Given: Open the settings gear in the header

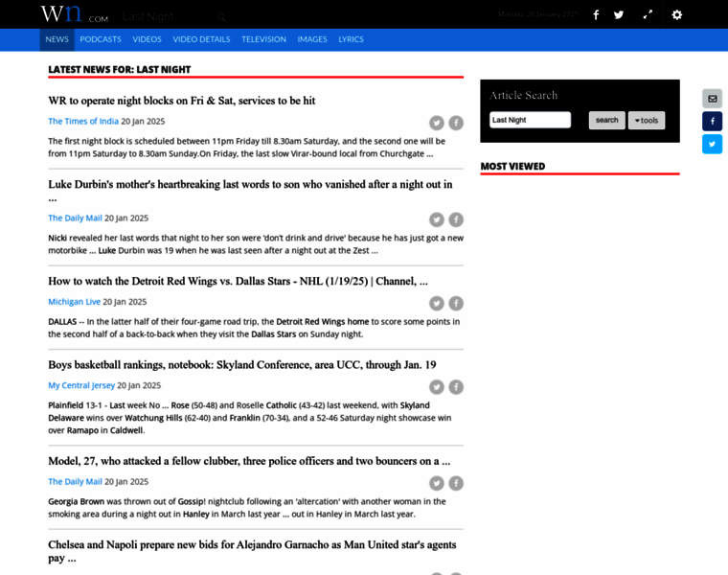Looking at the screenshot, I should pyautogui.click(x=677, y=15).
